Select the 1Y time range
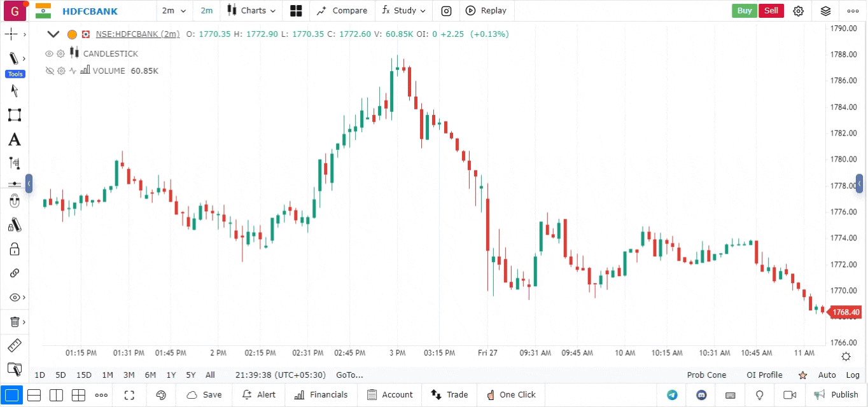This screenshot has height=407, width=868. click(171, 375)
